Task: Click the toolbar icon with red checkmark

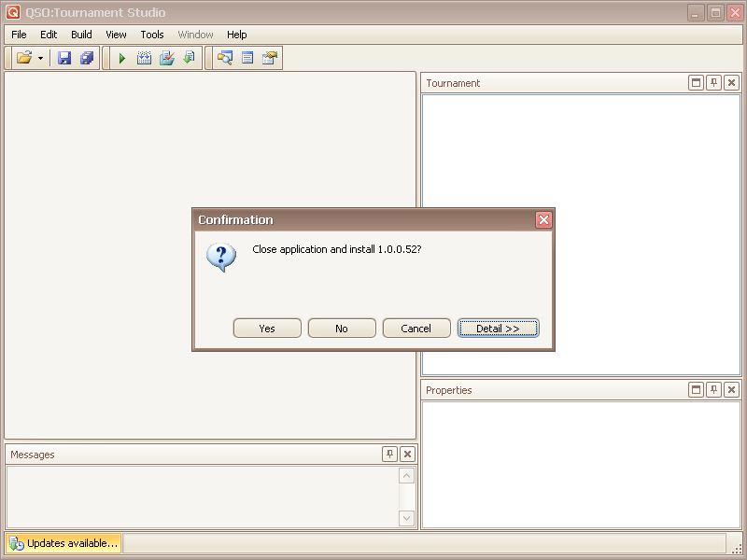Action: [167, 58]
